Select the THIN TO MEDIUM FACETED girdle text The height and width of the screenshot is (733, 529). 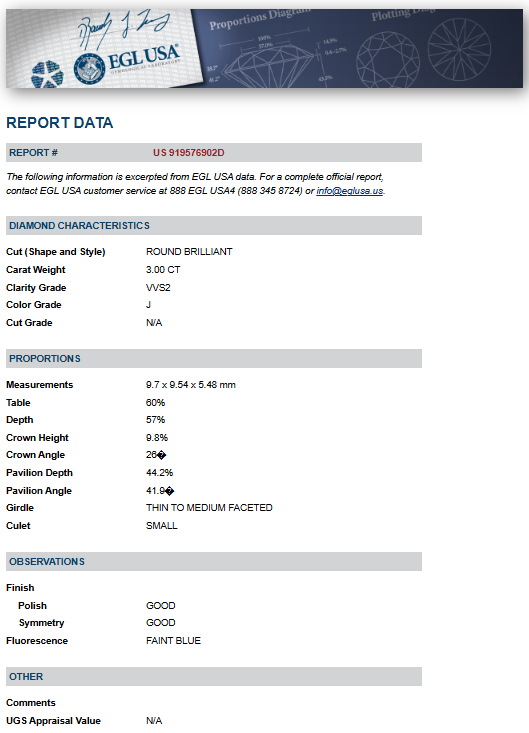coord(209,508)
